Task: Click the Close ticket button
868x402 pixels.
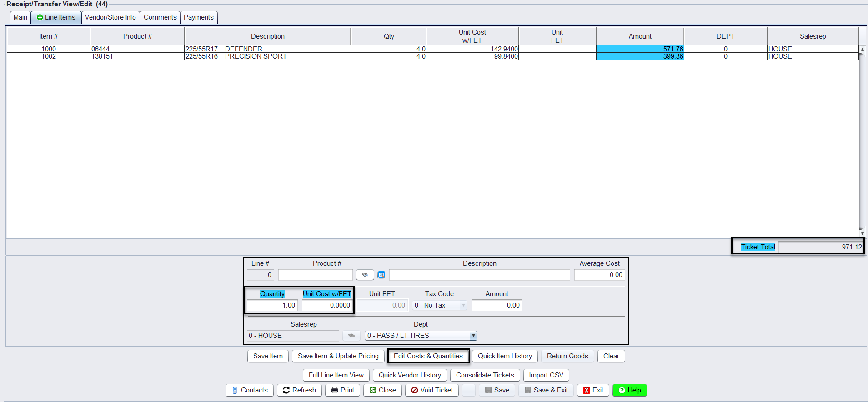Action: pos(382,390)
